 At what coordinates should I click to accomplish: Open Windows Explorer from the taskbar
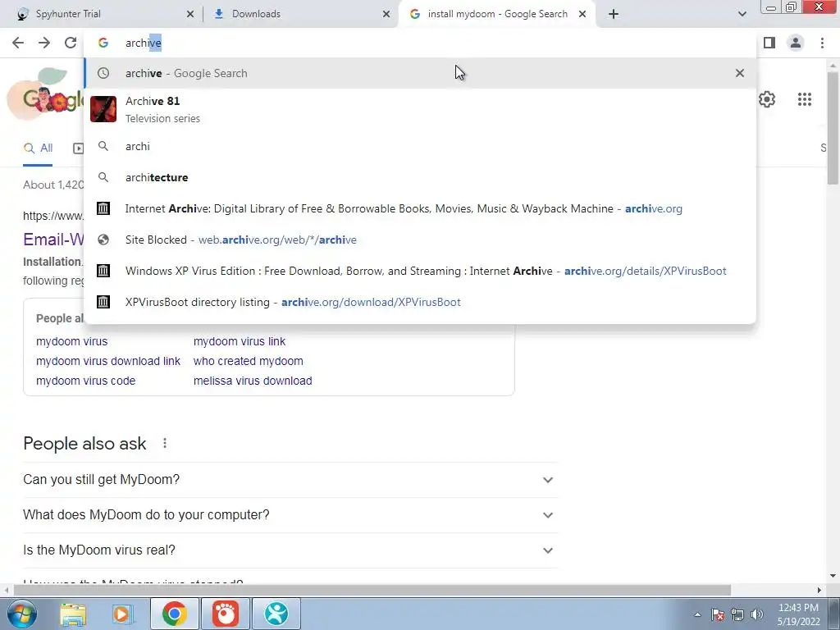click(x=73, y=614)
